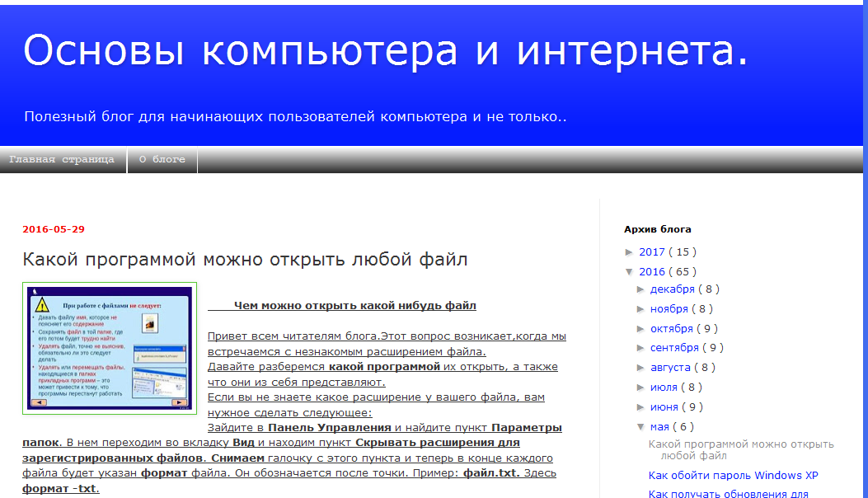The height and width of the screenshot is (498, 868).
Task: Open the Главная страница tab
Action: pos(62,160)
